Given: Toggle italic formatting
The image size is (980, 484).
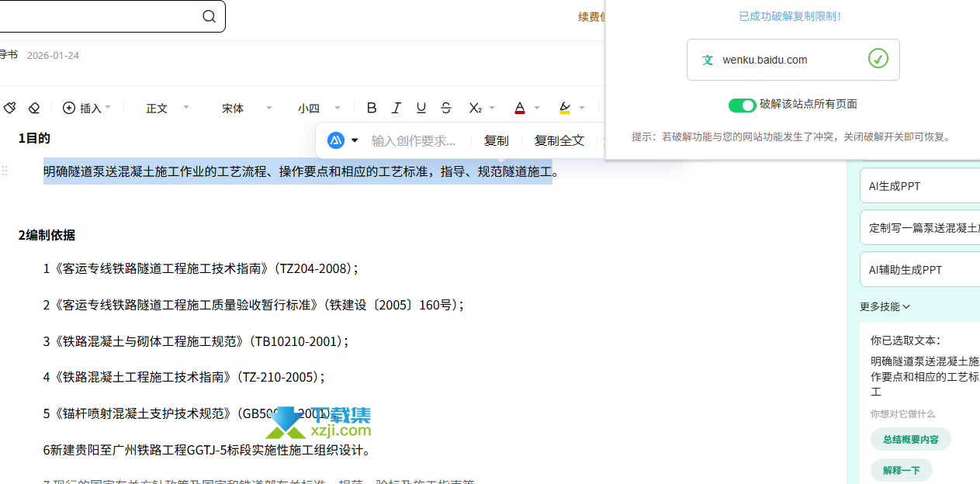Looking at the screenshot, I should click(x=397, y=108).
